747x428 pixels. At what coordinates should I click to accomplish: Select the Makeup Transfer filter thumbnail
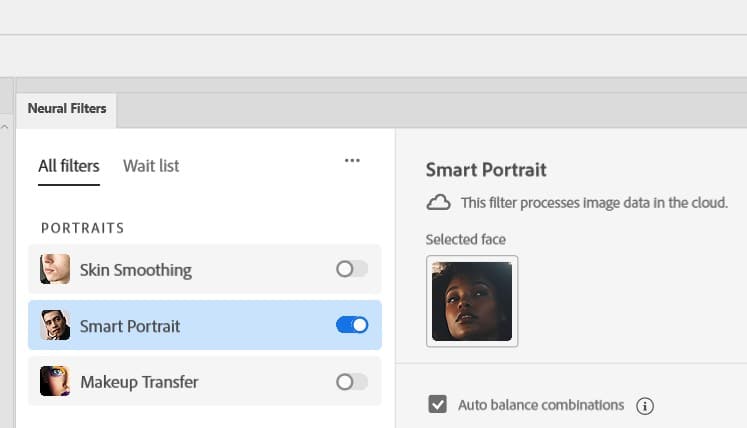[55, 381]
